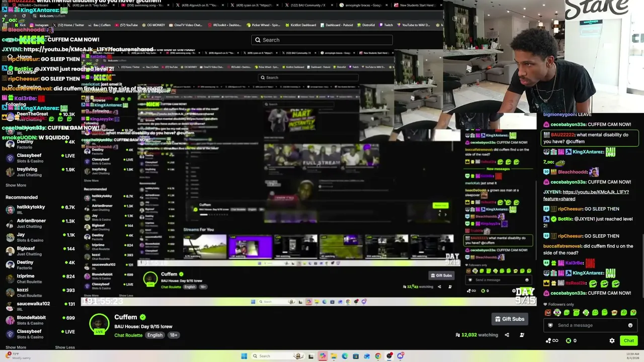Reload the page with browser refresh

click(23, 16)
